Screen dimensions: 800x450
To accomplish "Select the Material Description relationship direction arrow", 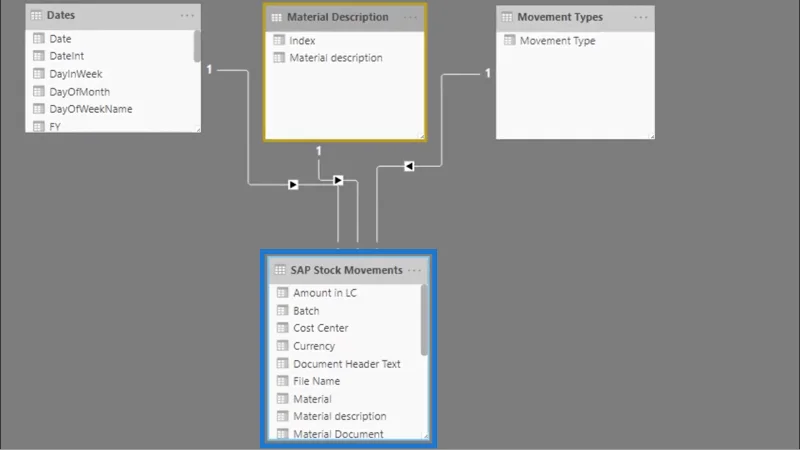I will (x=338, y=180).
